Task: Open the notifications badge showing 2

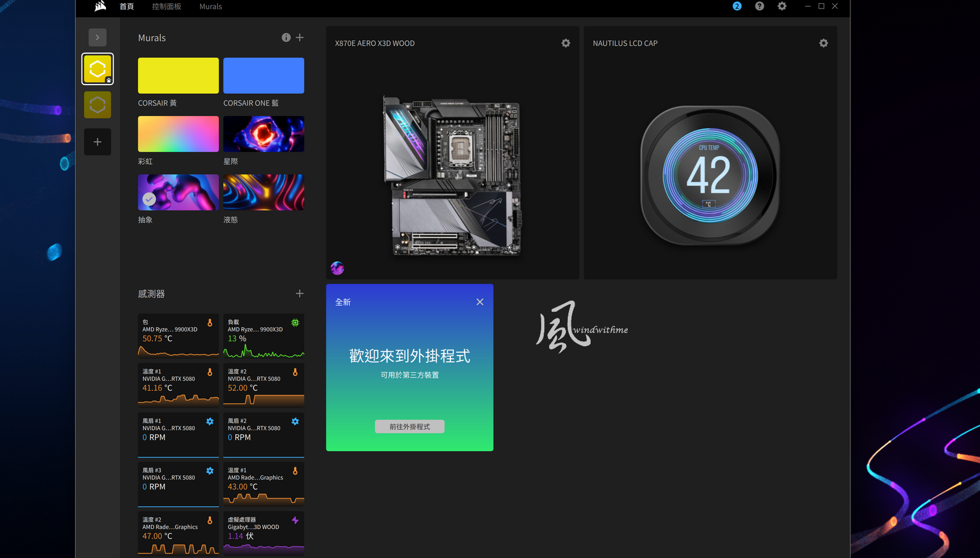Action: (737, 6)
